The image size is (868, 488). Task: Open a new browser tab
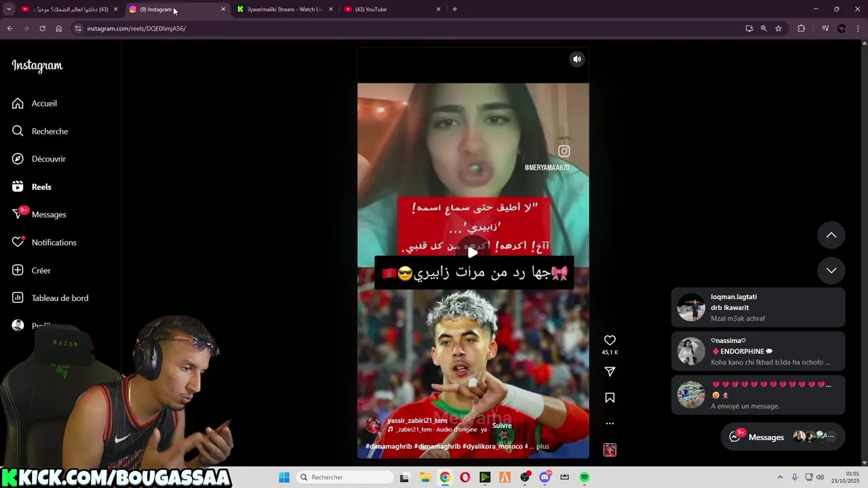point(454,9)
